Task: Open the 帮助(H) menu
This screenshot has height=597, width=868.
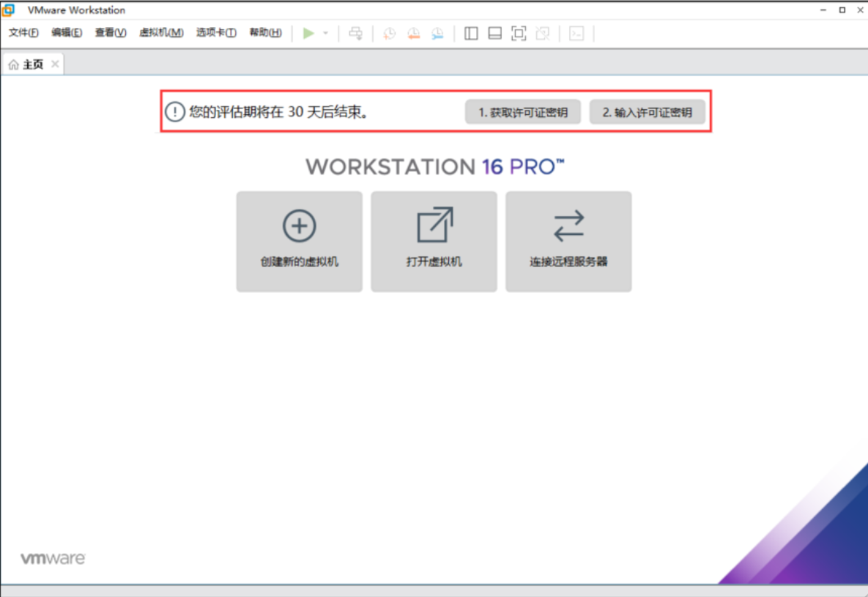Action: tap(265, 33)
